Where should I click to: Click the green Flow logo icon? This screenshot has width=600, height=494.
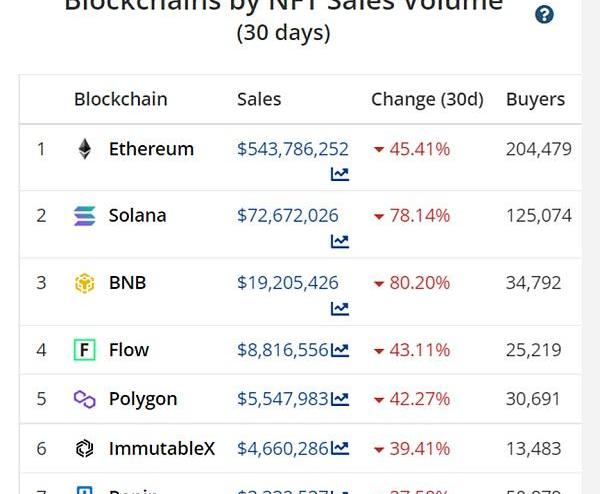(85, 350)
